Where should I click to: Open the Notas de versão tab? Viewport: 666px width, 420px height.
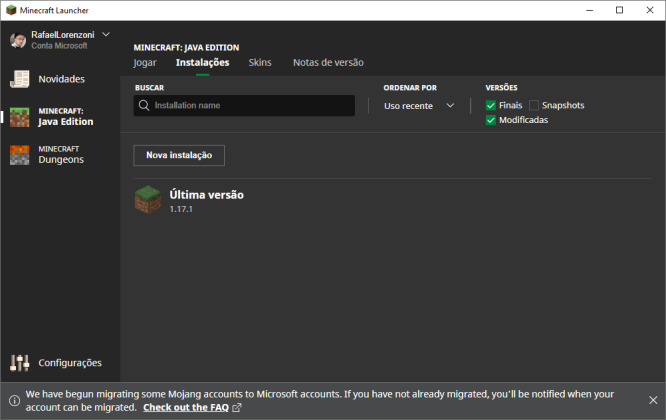(x=328, y=62)
